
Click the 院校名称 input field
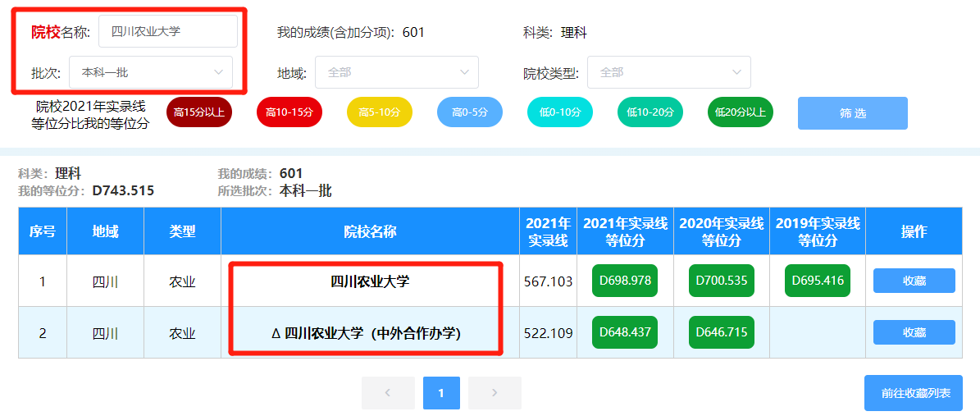[x=167, y=31]
